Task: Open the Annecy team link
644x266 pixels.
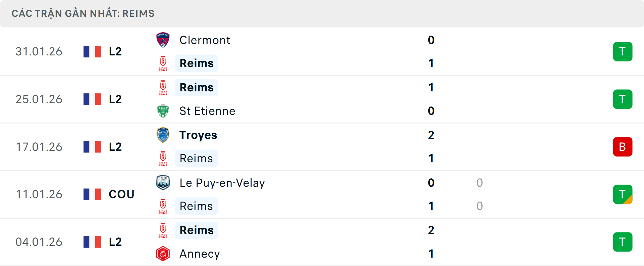Action: (x=200, y=254)
